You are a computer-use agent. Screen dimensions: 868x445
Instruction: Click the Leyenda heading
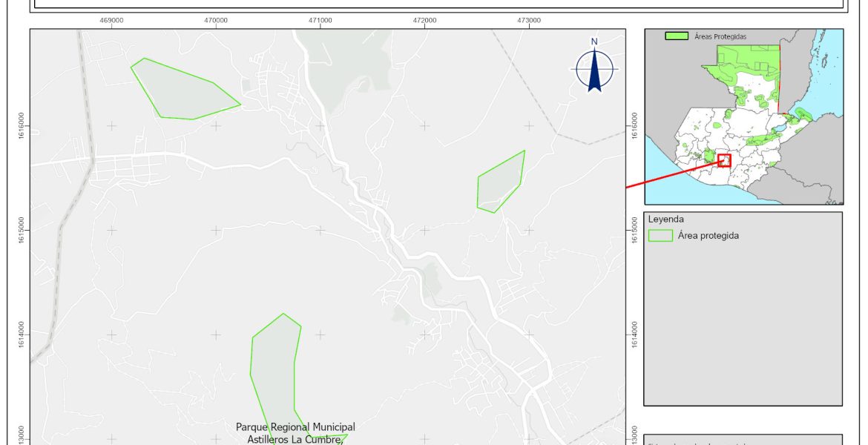(x=665, y=220)
